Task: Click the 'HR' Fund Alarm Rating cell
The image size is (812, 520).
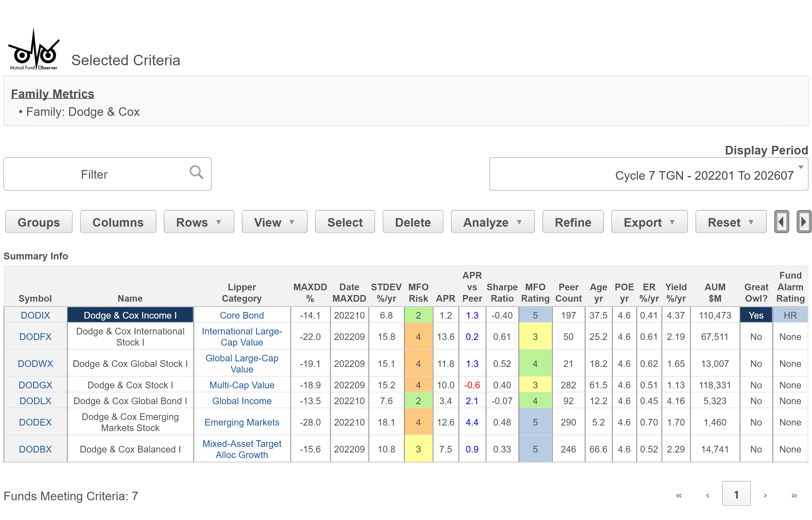Action: (x=790, y=315)
